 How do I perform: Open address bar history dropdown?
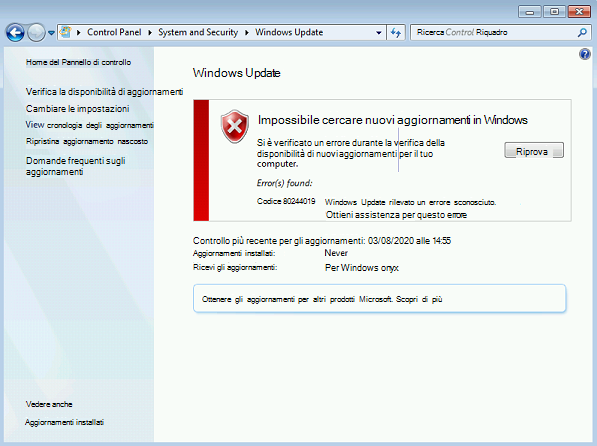pos(378,33)
